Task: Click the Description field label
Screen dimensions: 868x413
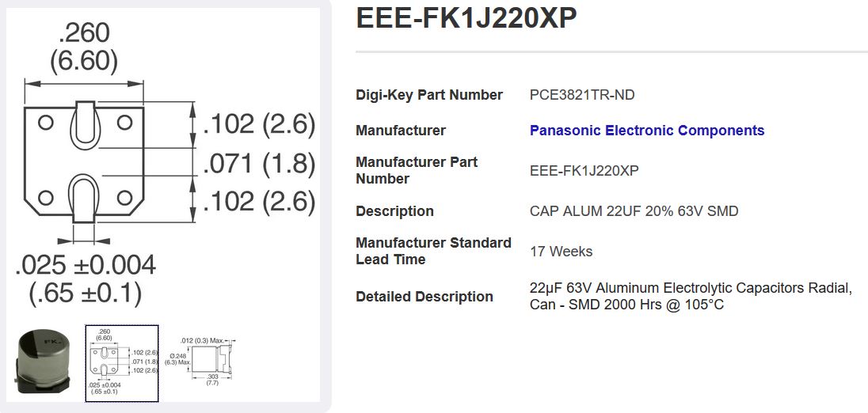Action: (394, 211)
